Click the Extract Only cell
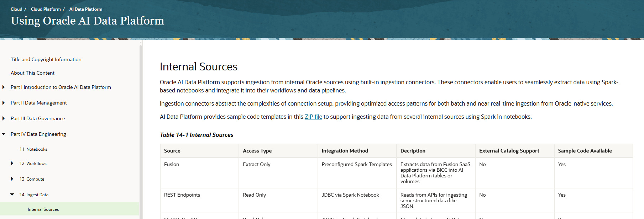The height and width of the screenshot is (219, 644). (x=278, y=173)
